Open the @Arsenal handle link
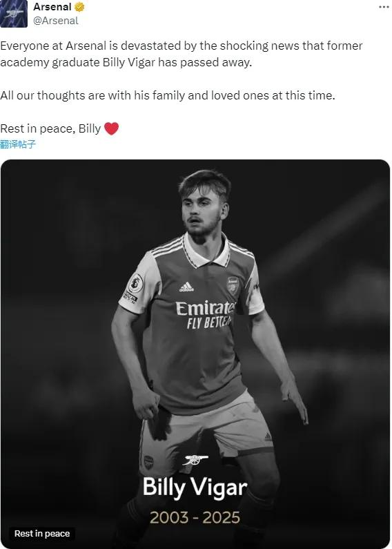 [x=56, y=21]
